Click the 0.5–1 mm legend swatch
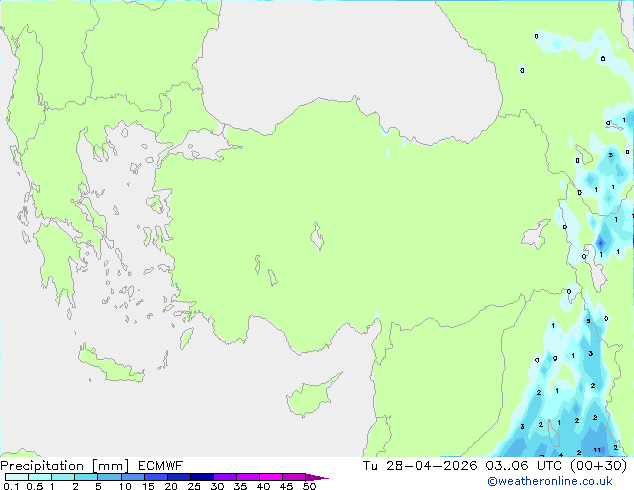634x490 pixels. [40, 477]
